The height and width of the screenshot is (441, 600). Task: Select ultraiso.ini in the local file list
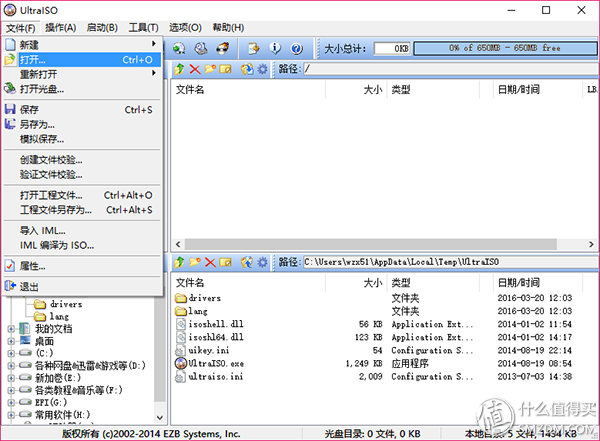point(216,377)
